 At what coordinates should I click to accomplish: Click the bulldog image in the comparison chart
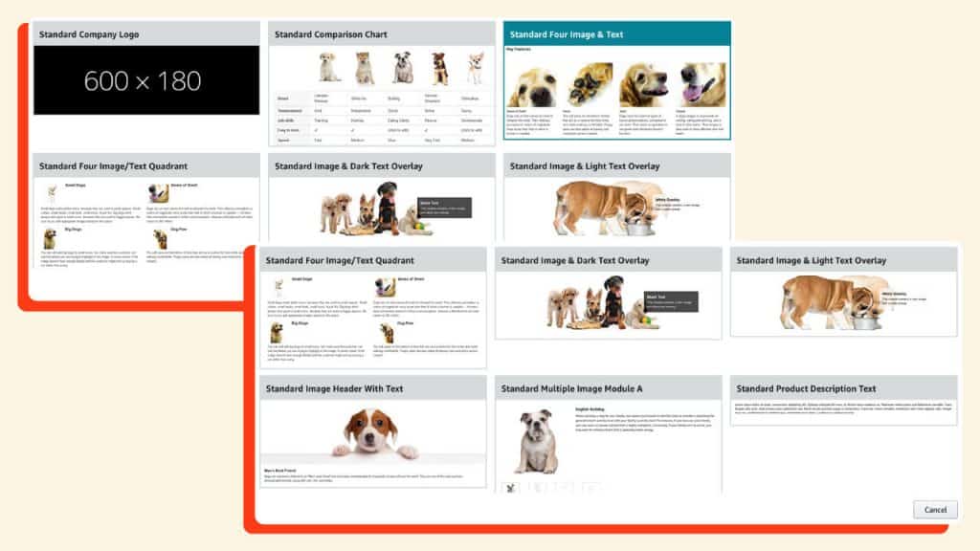pyautogui.click(x=403, y=67)
